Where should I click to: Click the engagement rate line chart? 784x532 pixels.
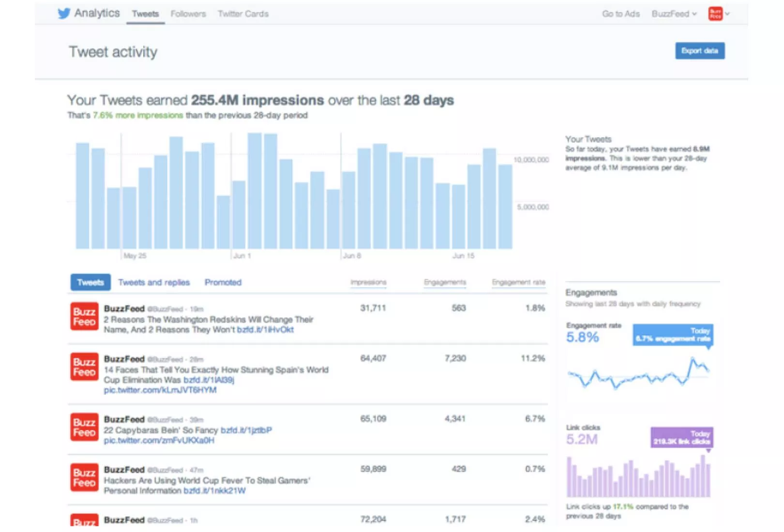639,373
